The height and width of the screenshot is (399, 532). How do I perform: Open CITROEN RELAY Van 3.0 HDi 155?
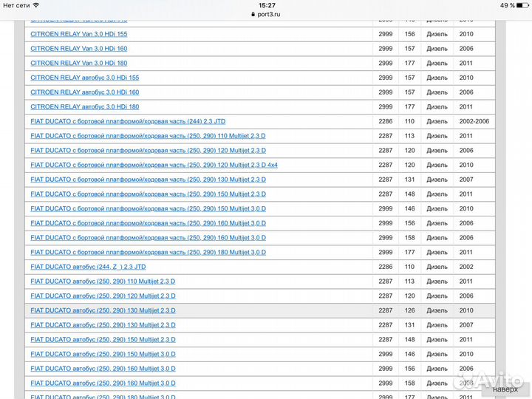78,34
